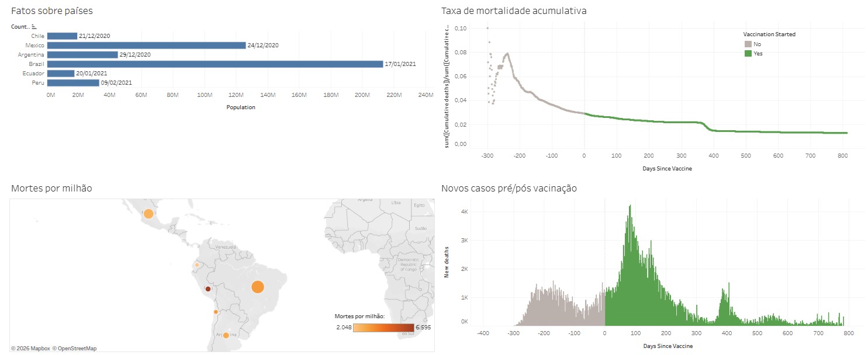Click the '29/12/2020' date label
The width and height of the screenshot is (868, 355).
click(136, 55)
